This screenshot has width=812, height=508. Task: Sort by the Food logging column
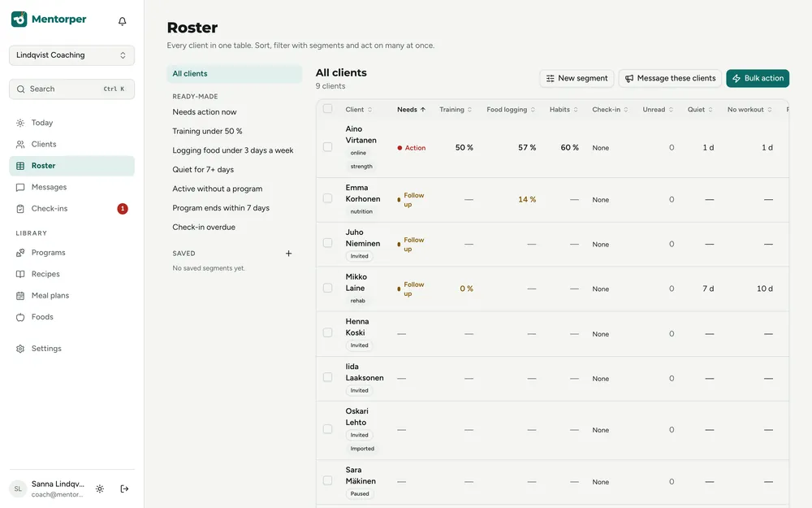click(x=511, y=110)
